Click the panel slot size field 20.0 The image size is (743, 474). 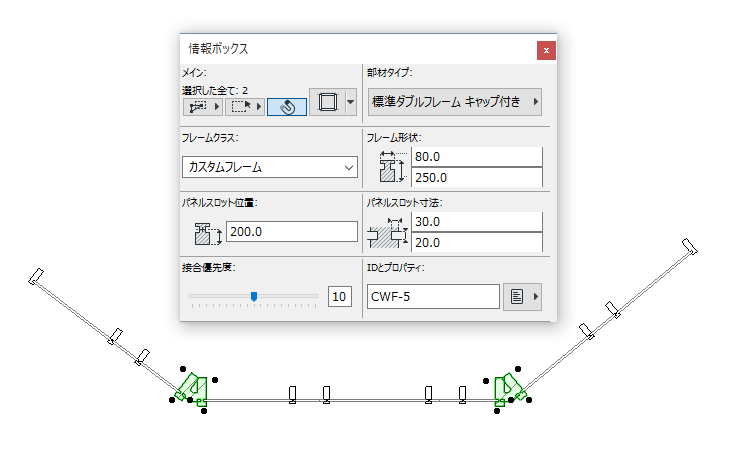pos(477,242)
